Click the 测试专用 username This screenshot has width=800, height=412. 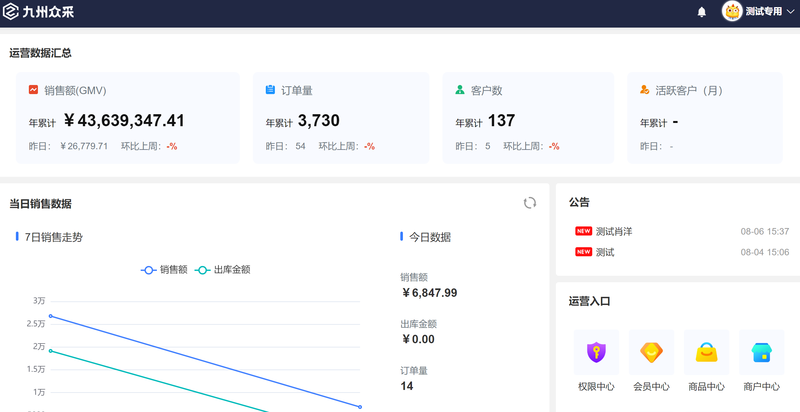(763, 12)
